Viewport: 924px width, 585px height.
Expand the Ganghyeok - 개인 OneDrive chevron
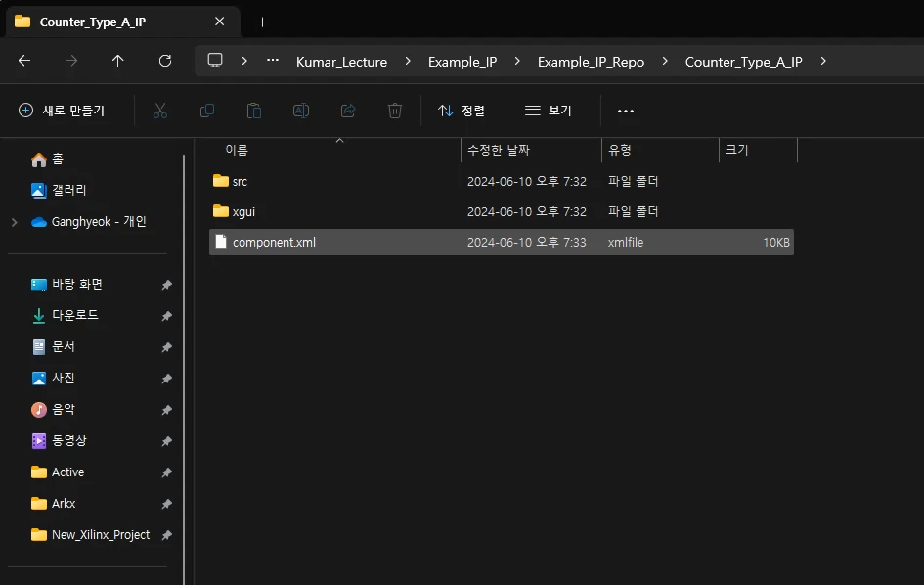14,221
